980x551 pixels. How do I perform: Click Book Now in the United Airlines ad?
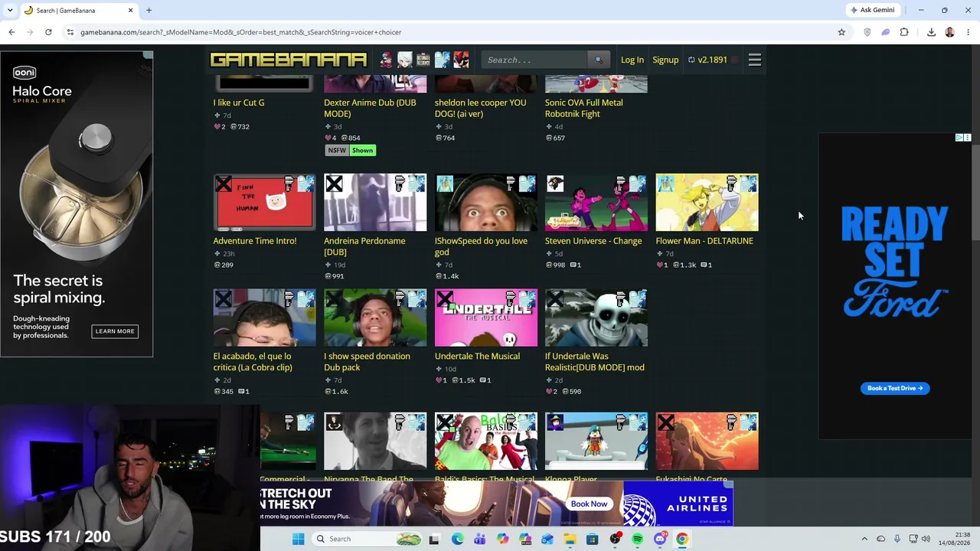click(x=589, y=504)
